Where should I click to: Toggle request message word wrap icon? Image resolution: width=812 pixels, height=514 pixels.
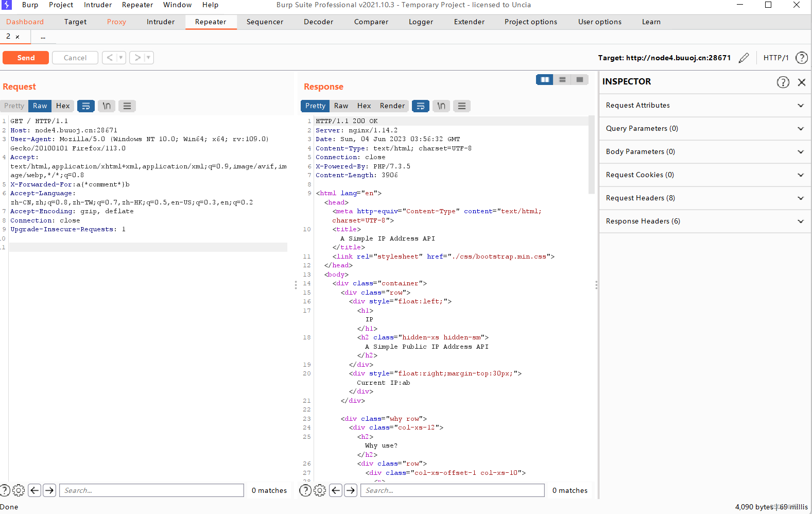(x=86, y=106)
